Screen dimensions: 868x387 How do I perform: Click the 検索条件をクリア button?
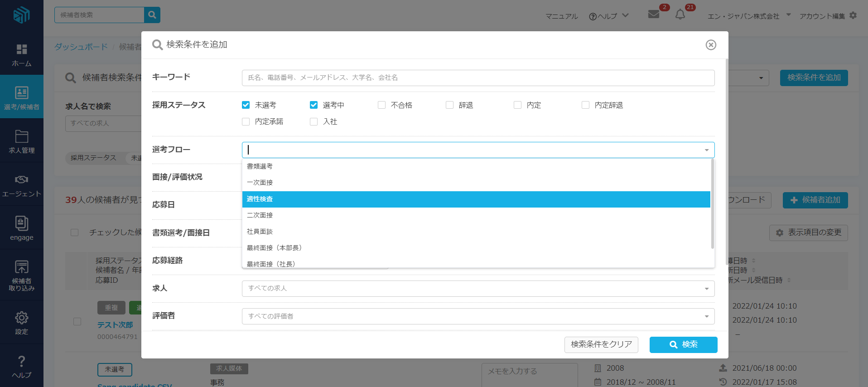pyautogui.click(x=601, y=344)
